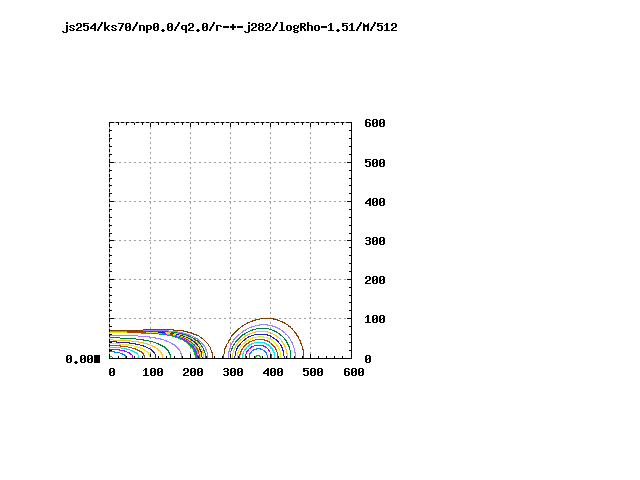
Task: Click the right y-axis label 200
Action: click(x=375, y=280)
